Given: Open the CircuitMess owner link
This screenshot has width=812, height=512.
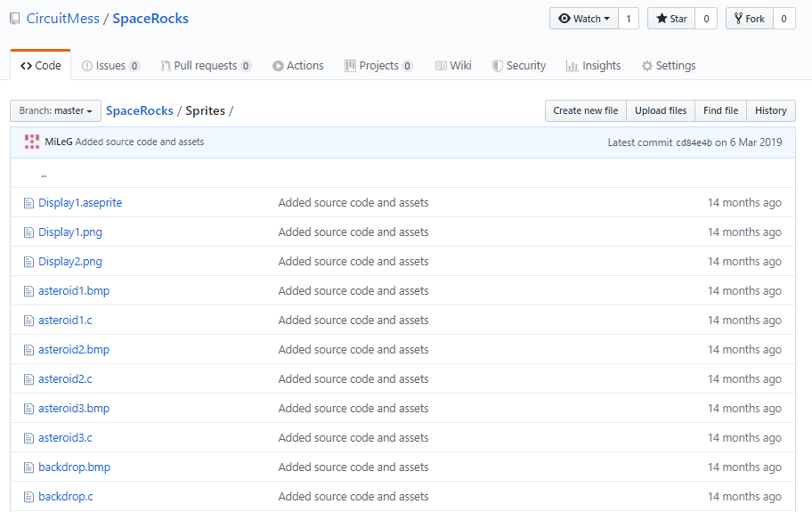Looking at the screenshot, I should pyautogui.click(x=62, y=19).
